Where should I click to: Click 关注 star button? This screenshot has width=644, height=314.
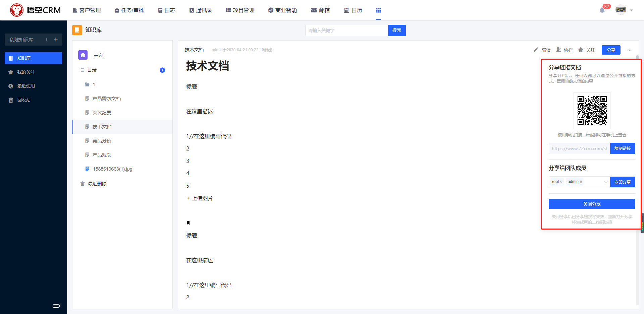coord(587,50)
